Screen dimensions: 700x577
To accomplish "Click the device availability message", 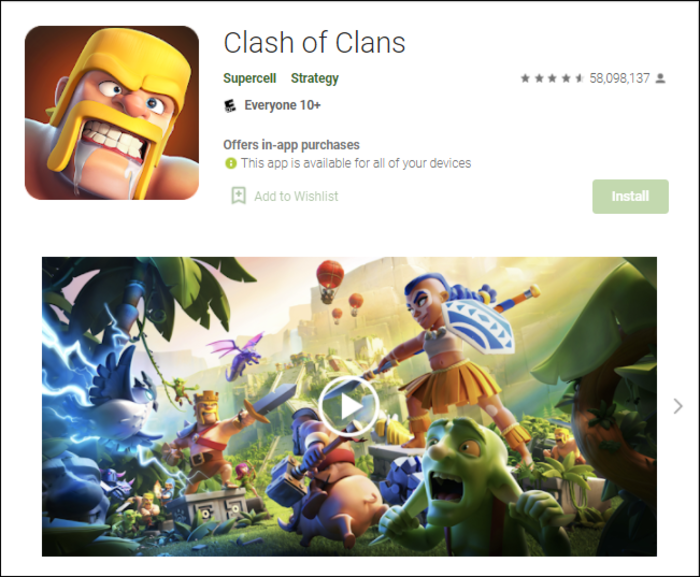I will point(356,163).
